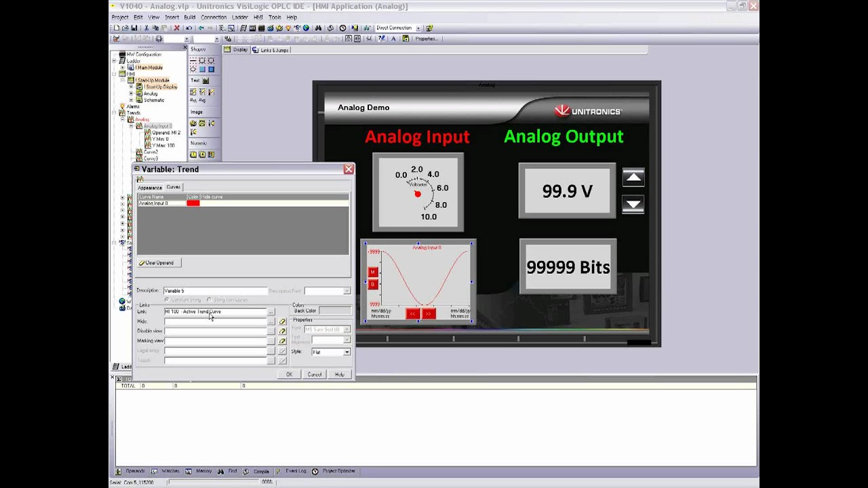868x488 pixels.
Task: Click the down arrow beside 99.9 V
Action: coord(633,204)
